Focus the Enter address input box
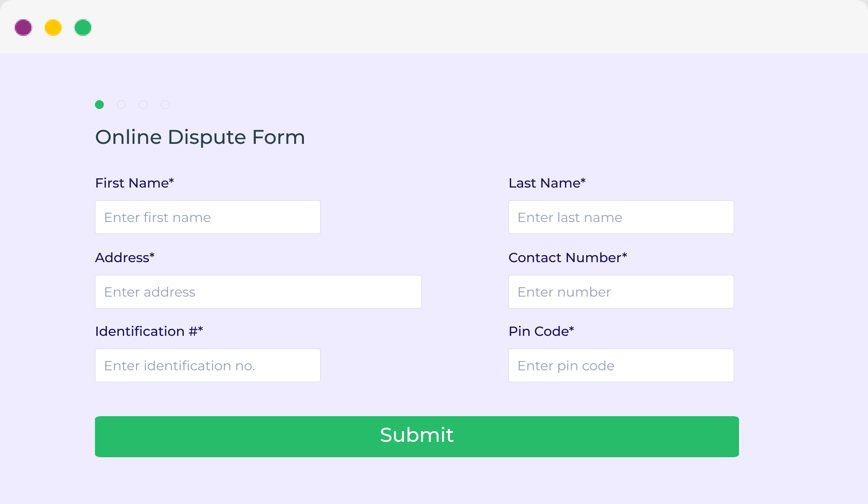 pos(258,292)
